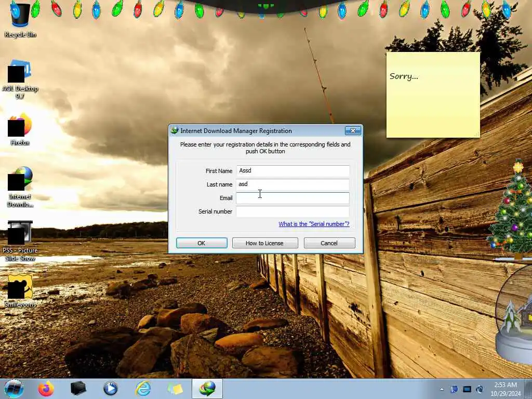Show hidden system tray icons

442,389
